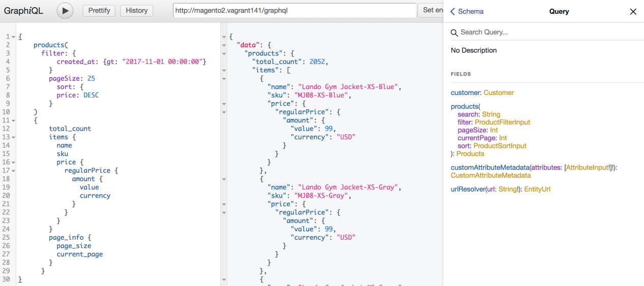Collapse the query root fold at line 1
Viewport: 644px width, 286px height.
pyautogui.click(x=13, y=37)
